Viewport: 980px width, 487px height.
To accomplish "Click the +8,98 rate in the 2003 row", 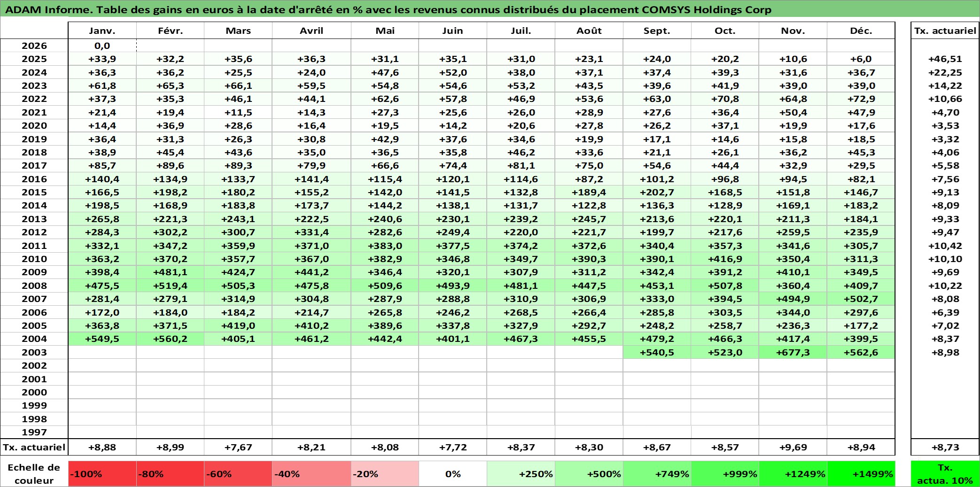I will click(x=945, y=352).
